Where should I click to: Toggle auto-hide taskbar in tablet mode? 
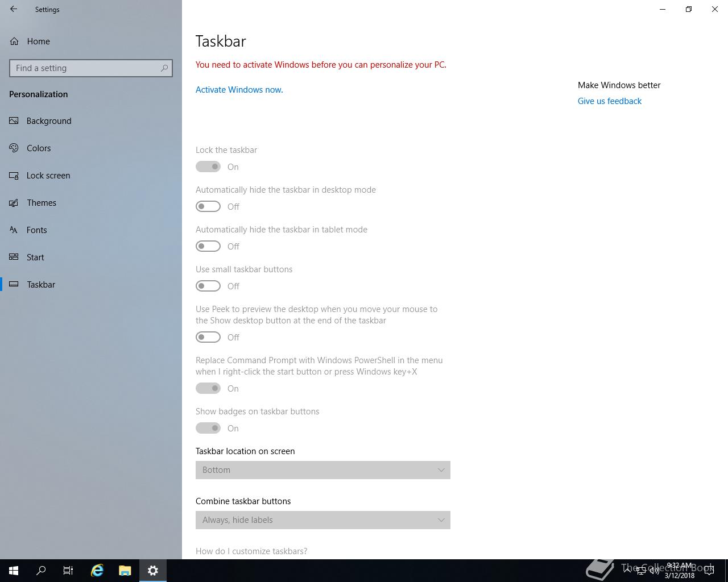pyautogui.click(x=208, y=246)
